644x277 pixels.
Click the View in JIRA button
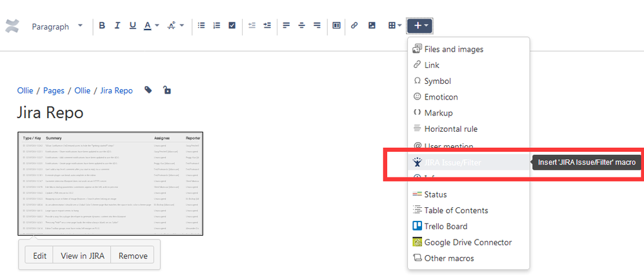click(82, 256)
